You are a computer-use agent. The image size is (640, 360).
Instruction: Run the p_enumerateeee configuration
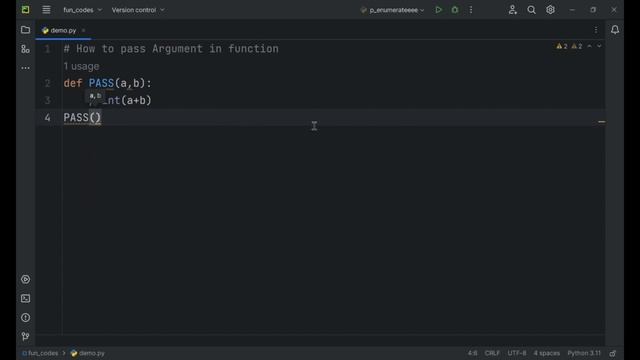coord(438,10)
